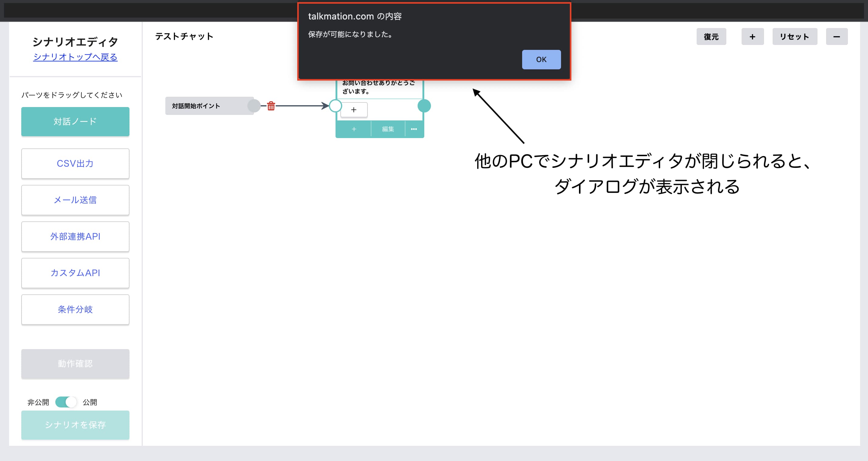The width and height of the screenshot is (868, 461).
Task: Select the メール送信 part
Action: [x=75, y=200]
